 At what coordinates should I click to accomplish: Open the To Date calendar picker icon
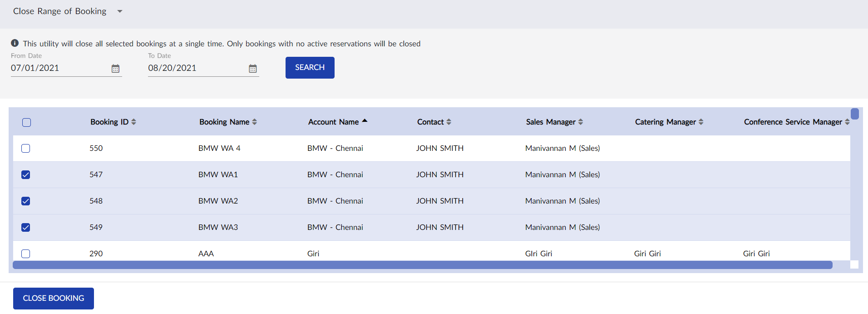click(253, 69)
